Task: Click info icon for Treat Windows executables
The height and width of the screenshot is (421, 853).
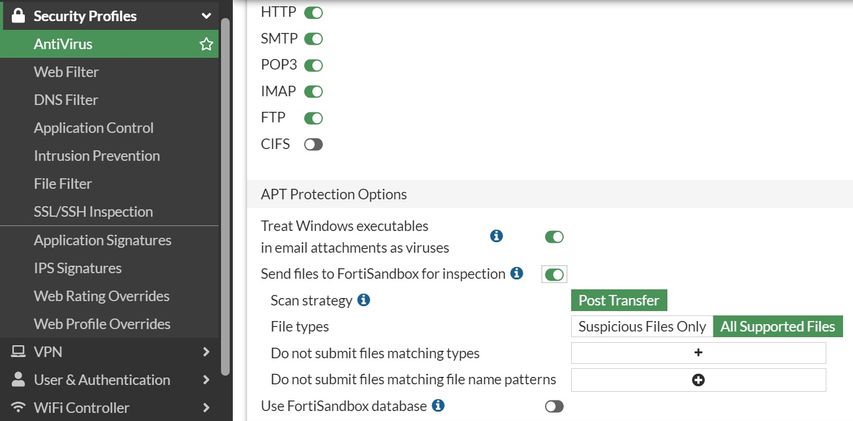Action: [x=496, y=236]
